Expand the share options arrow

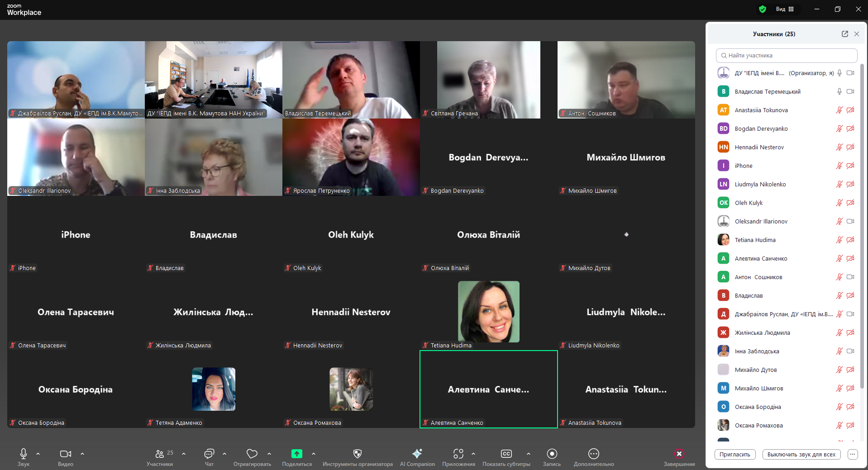click(x=314, y=453)
